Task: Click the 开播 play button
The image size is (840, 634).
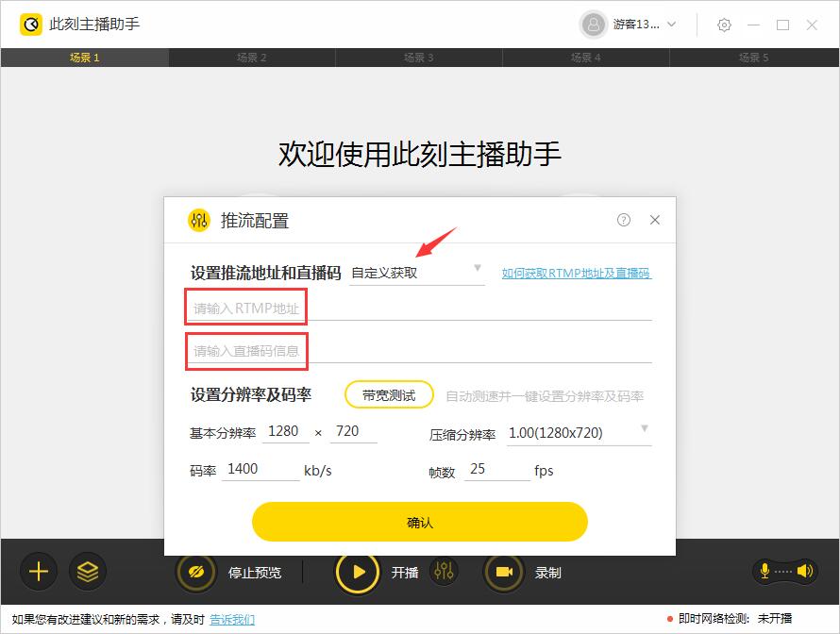Action: 358,572
